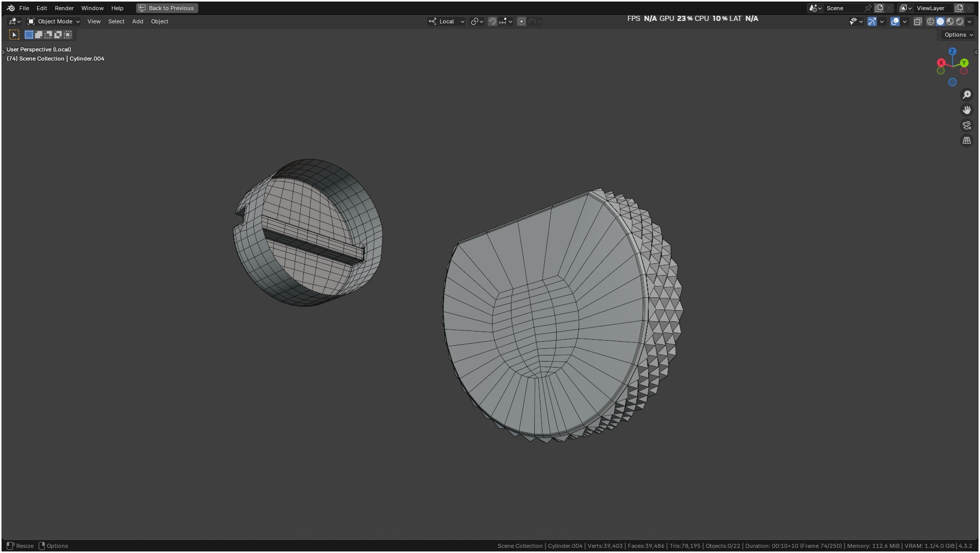Image resolution: width=980 pixels, height=553 pixels.
Task: Toggle the camera view icon
Action: 966,125
